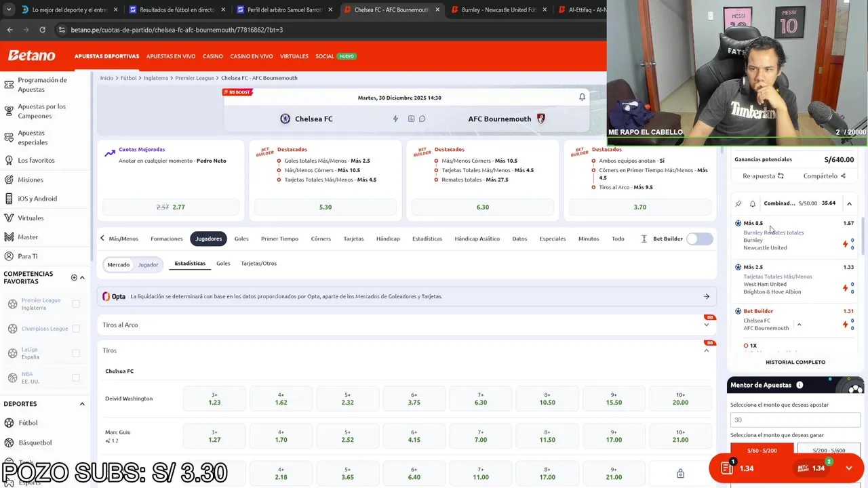Open iOS y Android in sidebar
Screen dimensions: 868x488
(37, 199)
